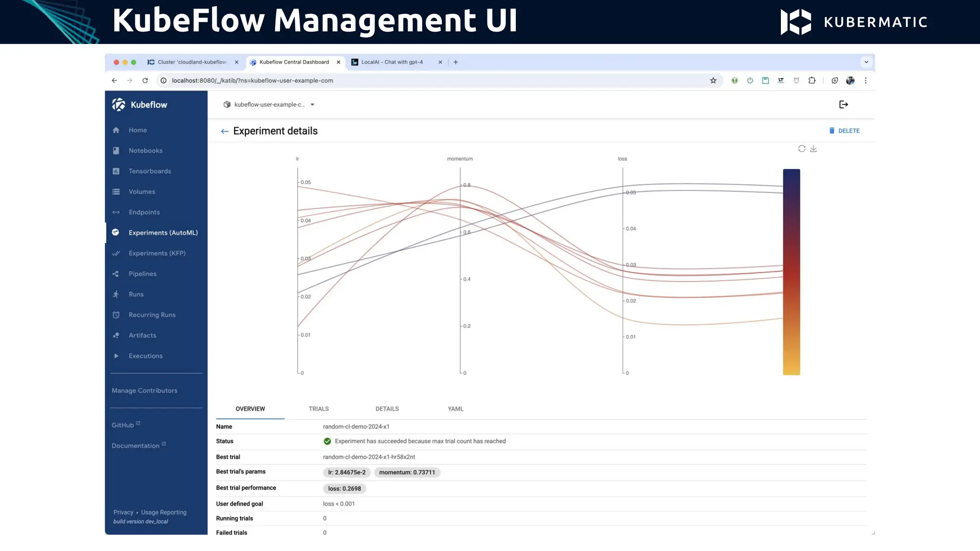Switch to the OVERVIEW tab
This screenshot has width=980, height=551.
click(x=250, y=409)
